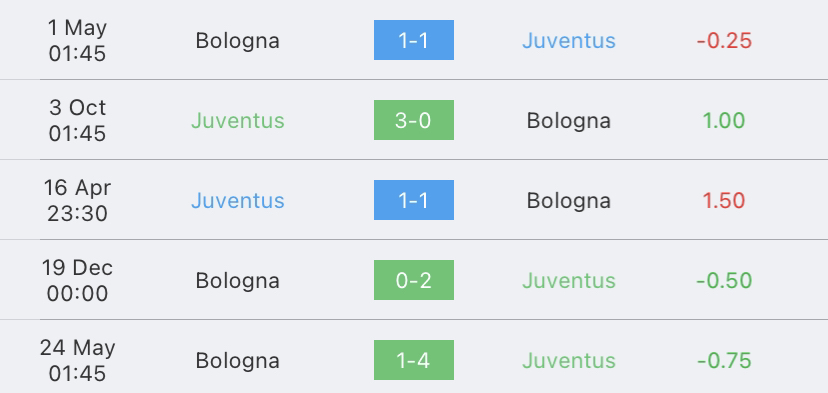Click the -0.75 handicap value

724,361
